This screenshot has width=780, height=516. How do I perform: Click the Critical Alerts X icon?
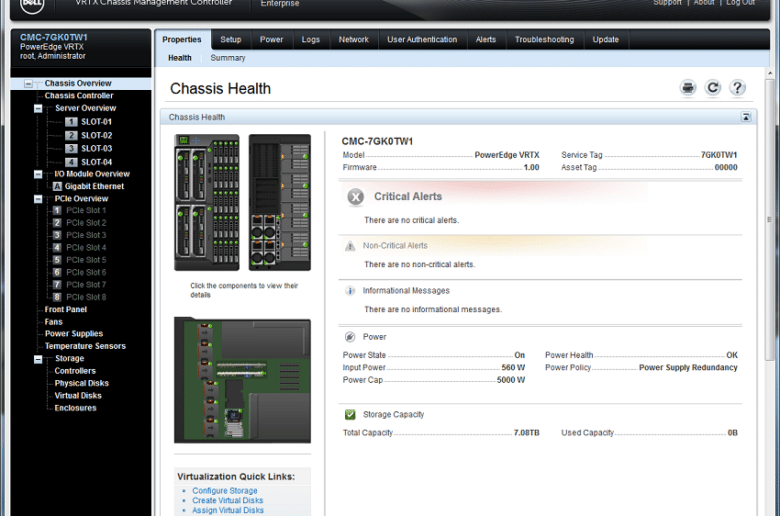(x=356, y=197)
